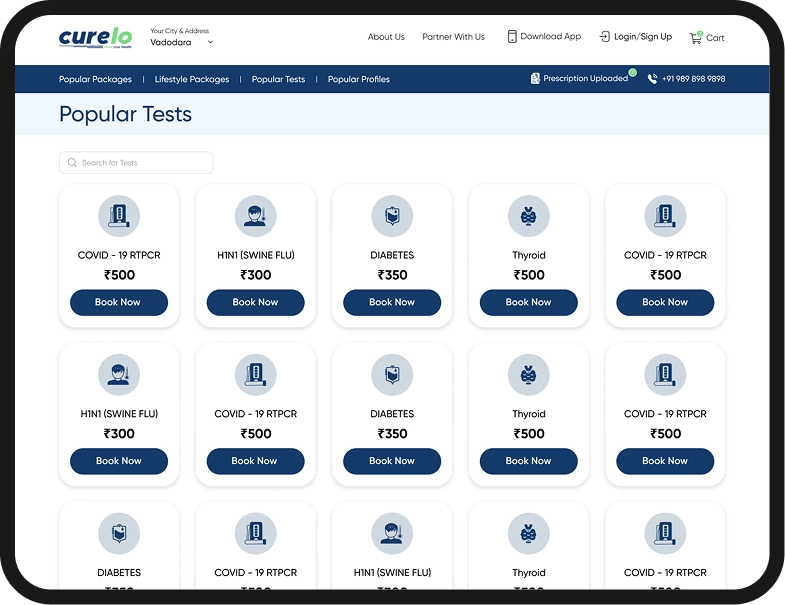Open the About Us link
The width and height of the screenshot is (785, 605).
tap(386, 37)
